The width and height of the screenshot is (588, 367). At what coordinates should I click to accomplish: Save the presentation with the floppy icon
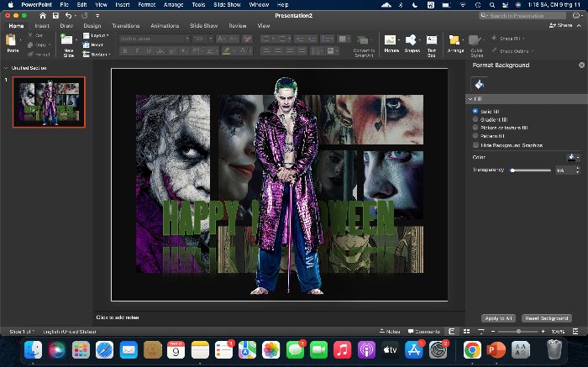coord(55,16)
